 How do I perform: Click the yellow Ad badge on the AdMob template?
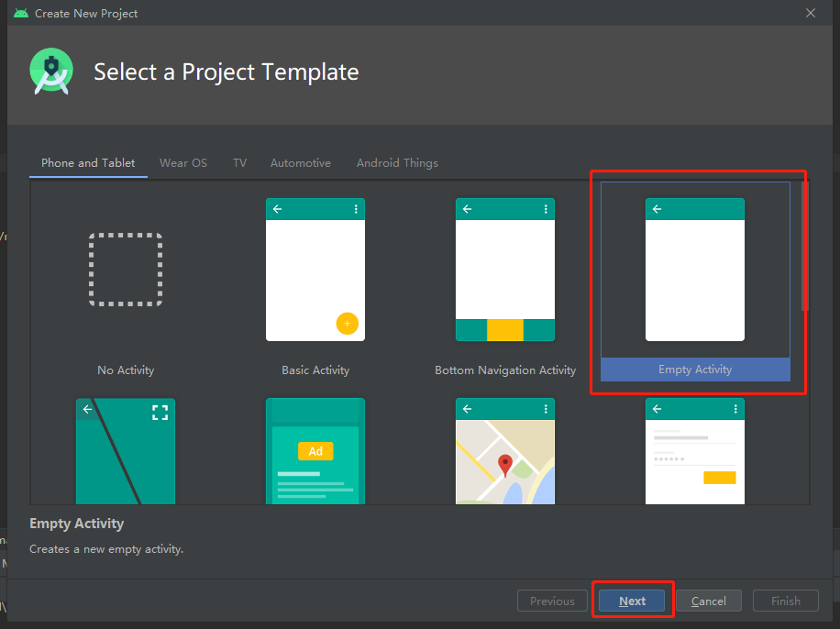pos(315,451)
